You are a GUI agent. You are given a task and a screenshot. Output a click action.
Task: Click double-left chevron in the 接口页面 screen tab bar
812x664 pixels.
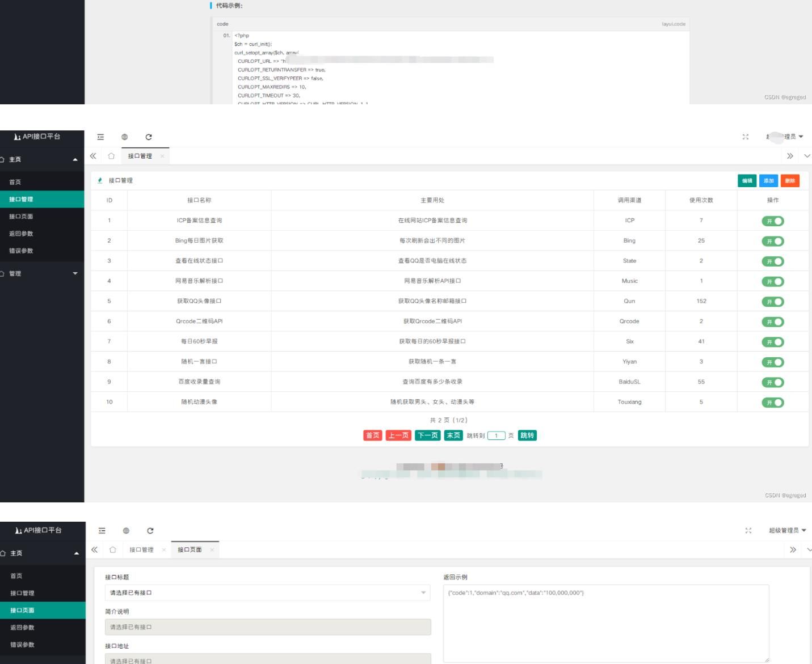(x=94, y=550)
